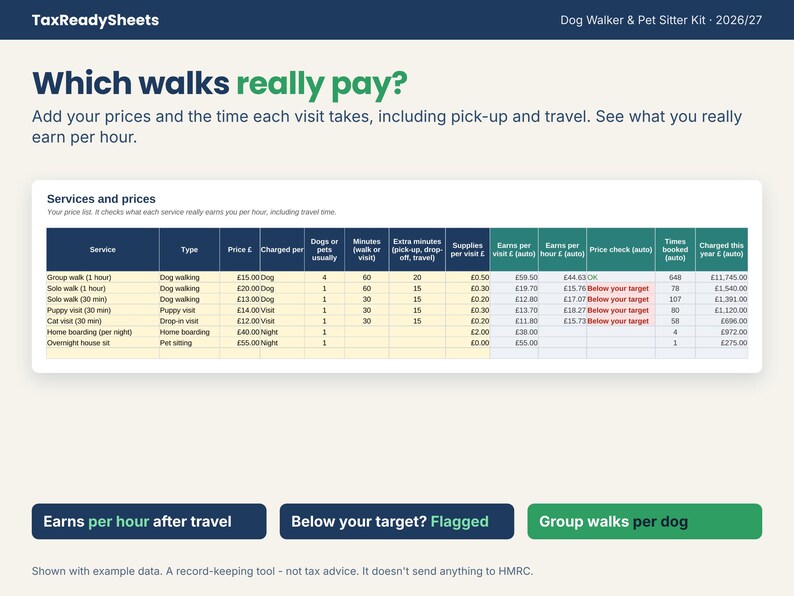This screenshot has height=596, width=794.
Task: Click the £11,745.00 charged this year cell
Action: coord(722,277)
